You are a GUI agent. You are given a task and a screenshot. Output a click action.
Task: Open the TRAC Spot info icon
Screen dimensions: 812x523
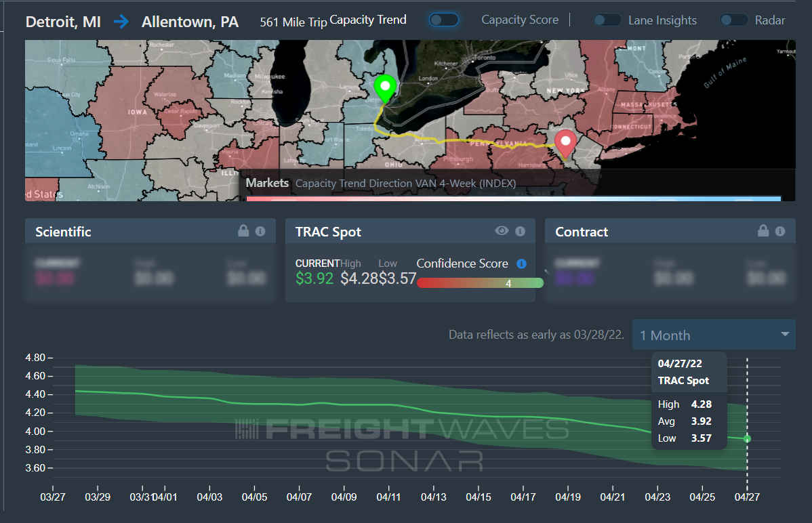click(x=521, y=232)
